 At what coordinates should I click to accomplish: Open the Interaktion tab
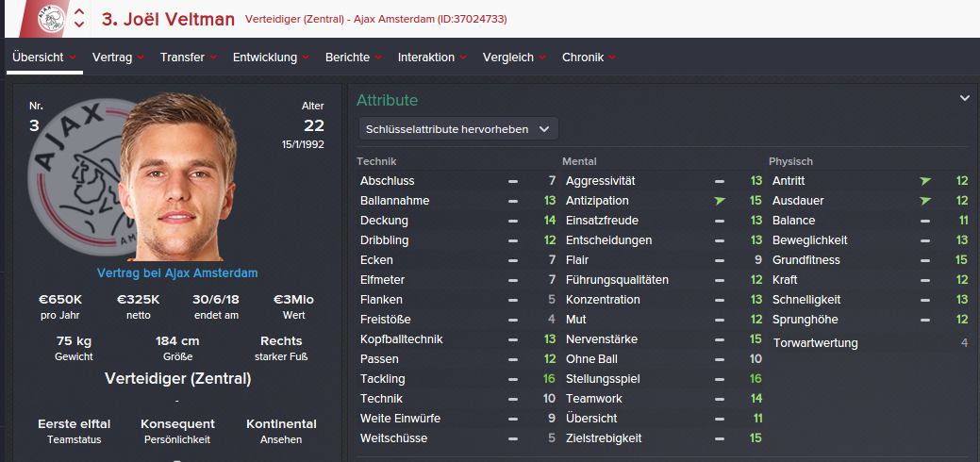click(x=426, y=58)
